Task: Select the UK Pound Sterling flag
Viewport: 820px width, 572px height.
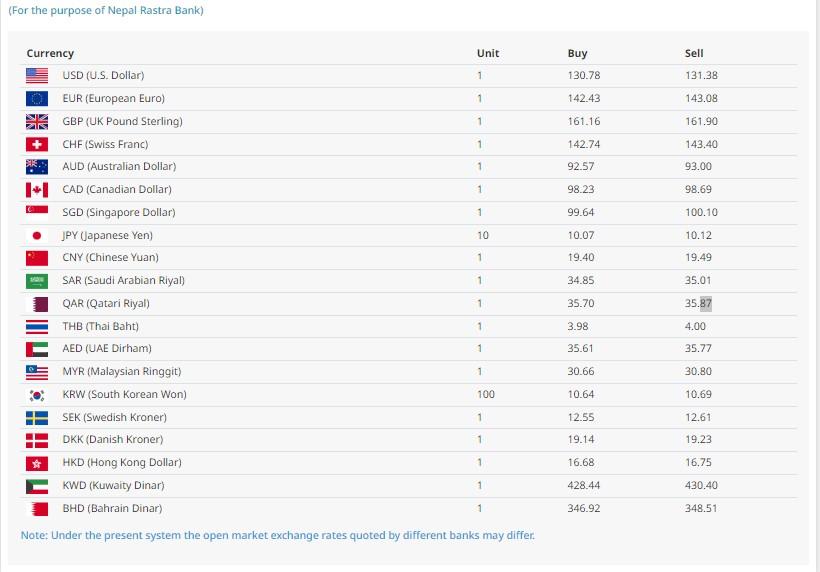Action: click(37, 122)
